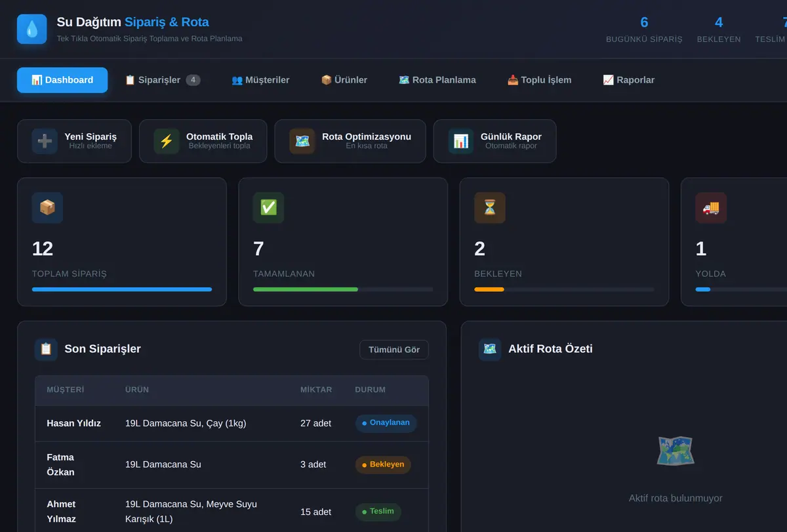Go to the Ürünler tab

tap(344, 80)
